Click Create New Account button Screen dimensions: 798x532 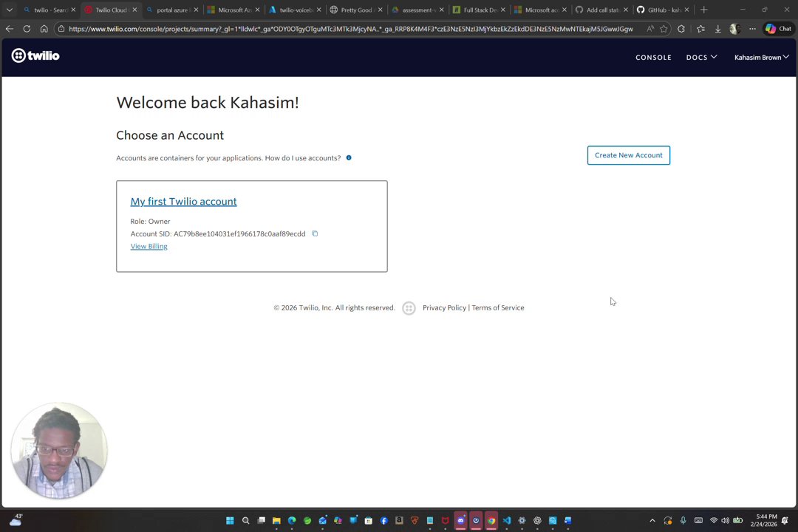point(629,155)
